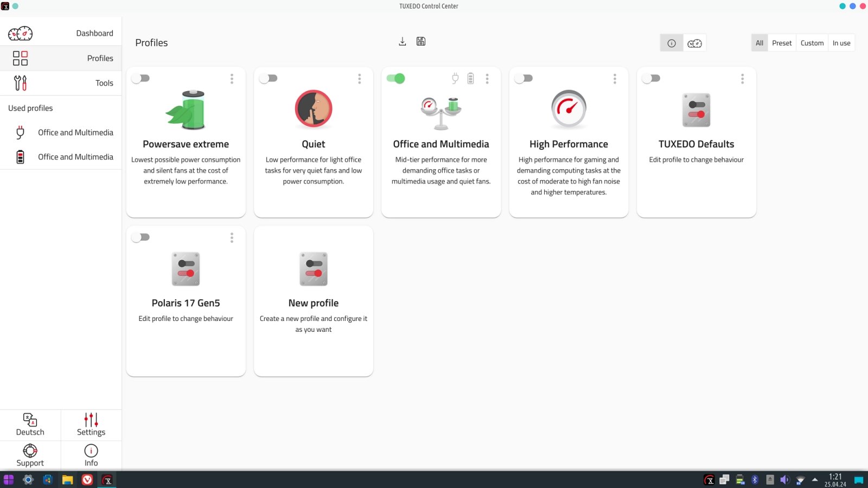Select the All filter tab
The width and height of the screenshot is (868, 488).
(x=759, y=43)
